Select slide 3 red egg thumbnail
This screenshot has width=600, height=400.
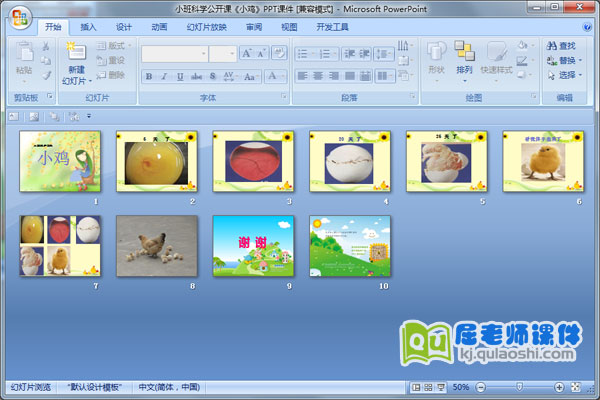(x=253, y=161)
